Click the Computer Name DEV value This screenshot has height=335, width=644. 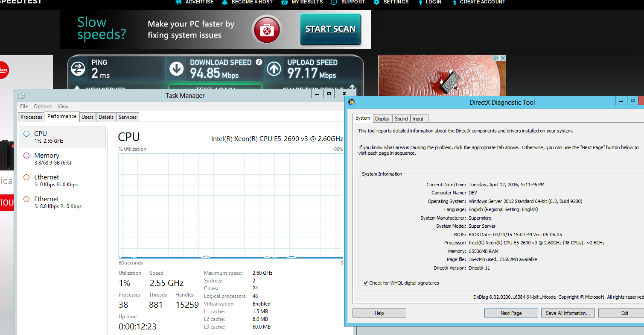[x=473, y=193]
